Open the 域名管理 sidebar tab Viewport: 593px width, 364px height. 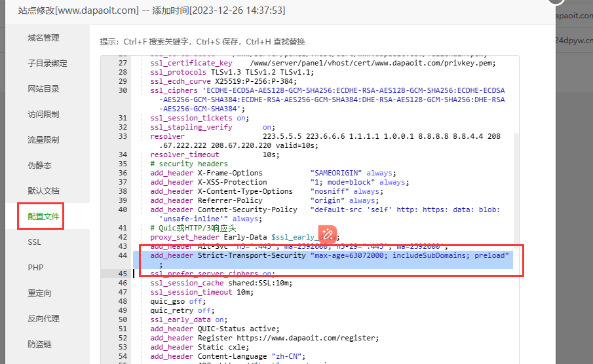(43, 38)
